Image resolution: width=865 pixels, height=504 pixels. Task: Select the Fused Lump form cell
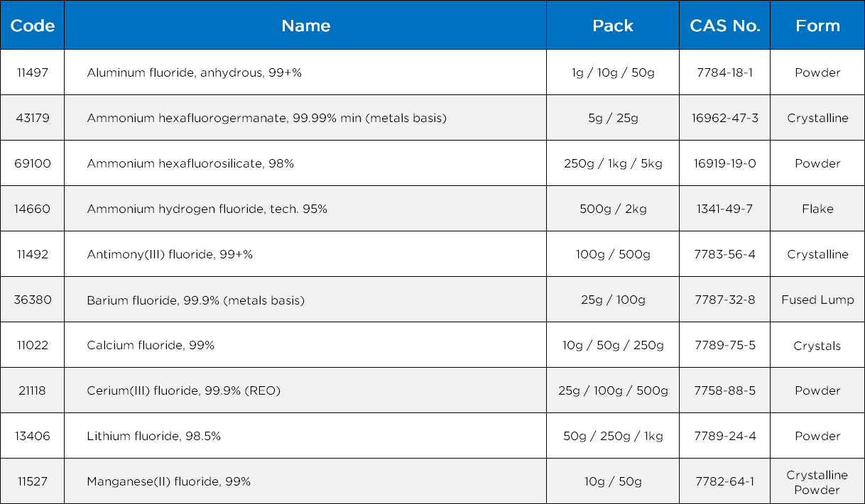click(x=817, y=300)
